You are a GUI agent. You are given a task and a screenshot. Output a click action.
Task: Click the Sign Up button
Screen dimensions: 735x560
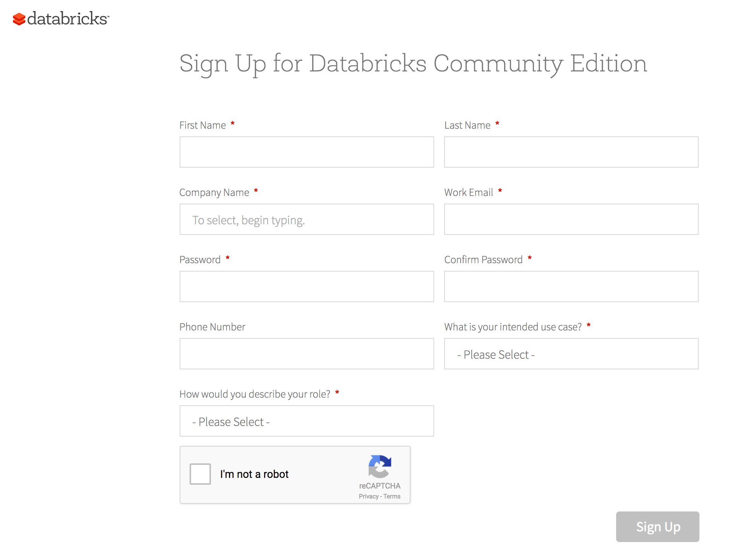click(x=658, y=527)
